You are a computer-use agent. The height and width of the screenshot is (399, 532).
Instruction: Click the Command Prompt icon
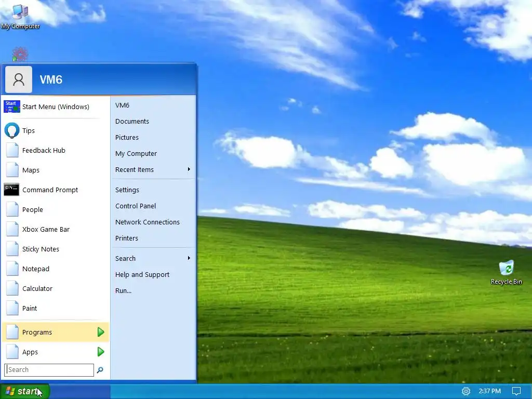point(11,190)
